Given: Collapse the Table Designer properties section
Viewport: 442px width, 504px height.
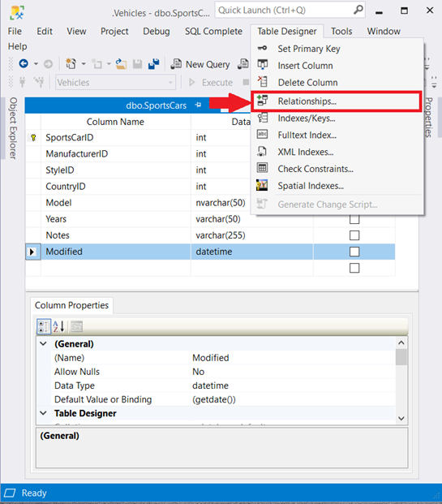Looking at the screenshot, I should tap(43, 413).
